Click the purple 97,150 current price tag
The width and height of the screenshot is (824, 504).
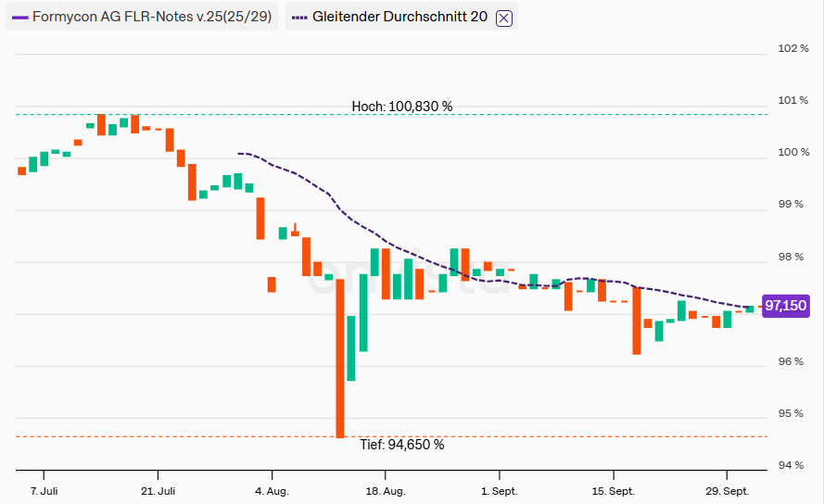785,306
